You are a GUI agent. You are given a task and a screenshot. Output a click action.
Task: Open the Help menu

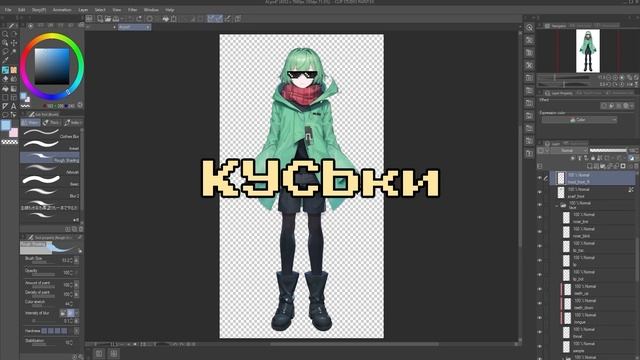click(169, 10)
